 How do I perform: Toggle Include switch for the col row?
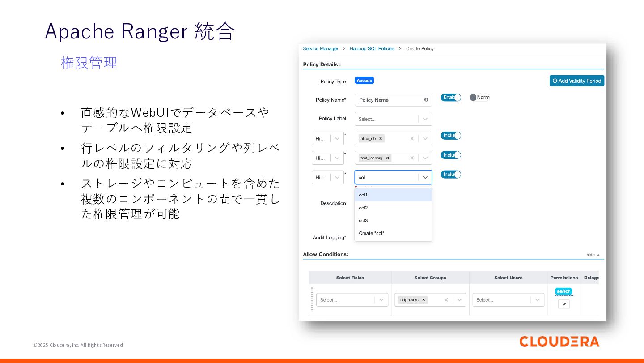(x=451, y=174)
